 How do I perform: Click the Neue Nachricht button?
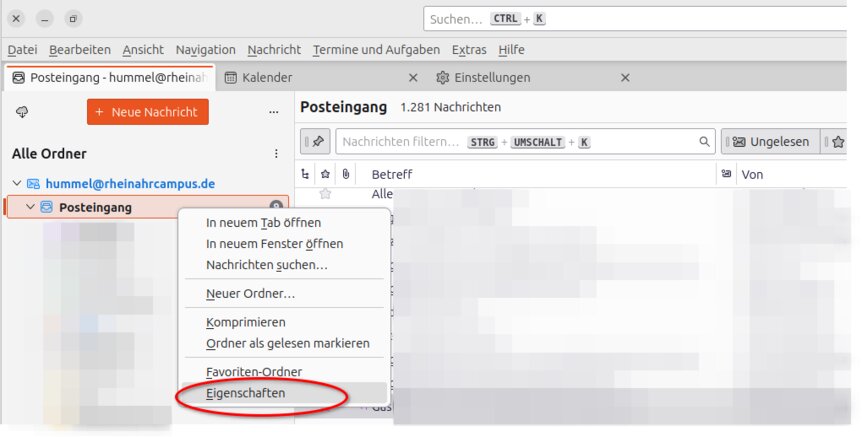[x=148, y=112]
